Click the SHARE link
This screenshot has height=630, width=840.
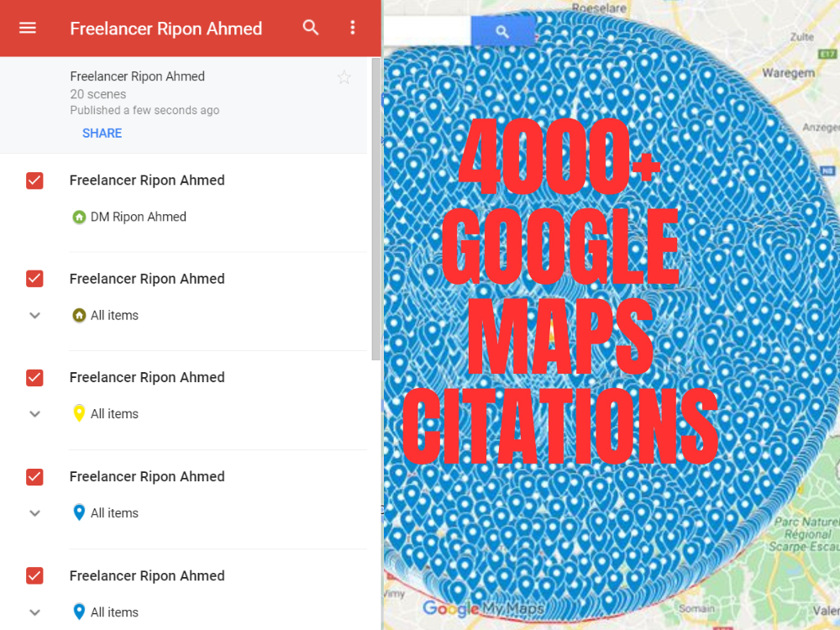(x=102, y=134)
